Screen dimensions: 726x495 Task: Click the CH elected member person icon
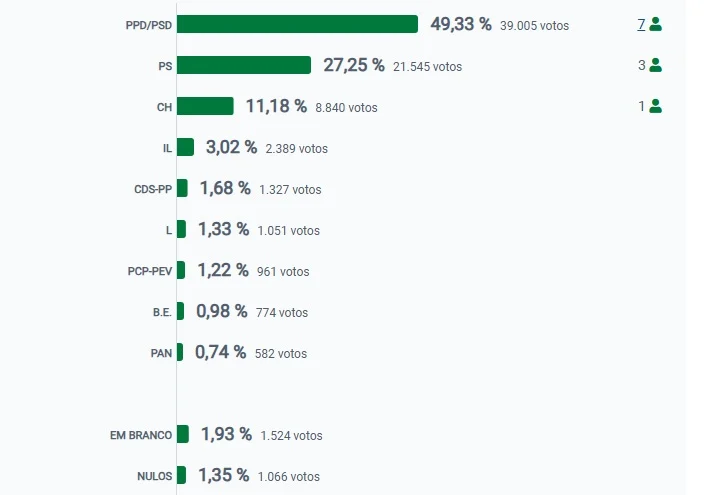[655, 106]
